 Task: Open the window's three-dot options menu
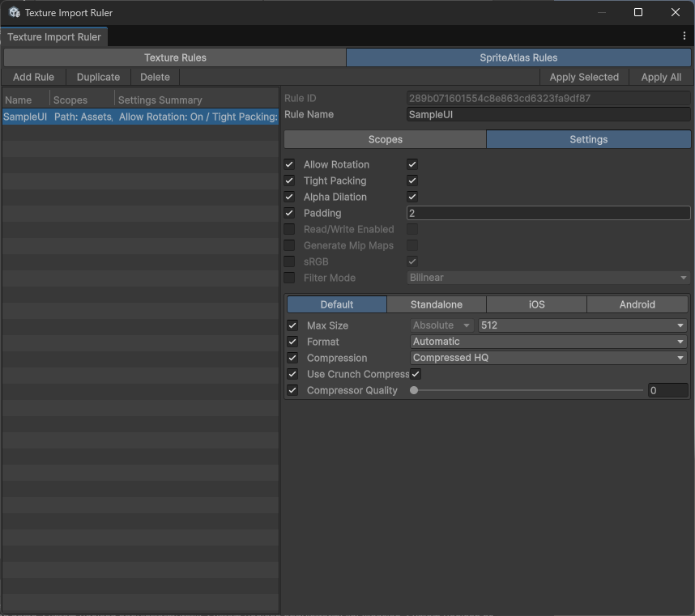click(x=684, y=36)
